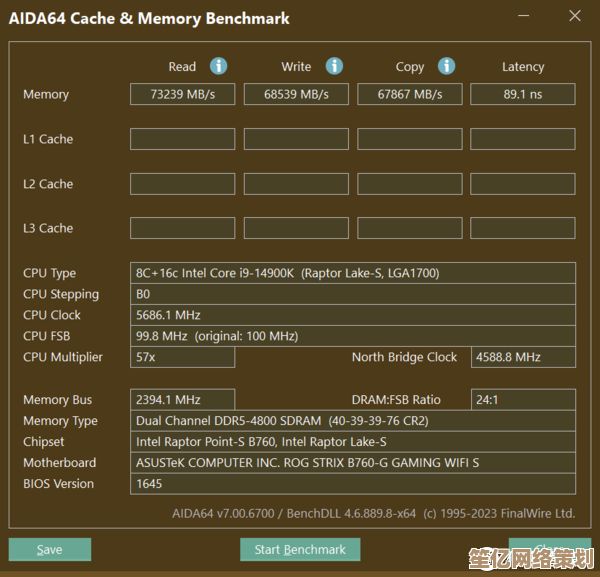
Task: Click the Copy column header label
Action: pos(410,67)
